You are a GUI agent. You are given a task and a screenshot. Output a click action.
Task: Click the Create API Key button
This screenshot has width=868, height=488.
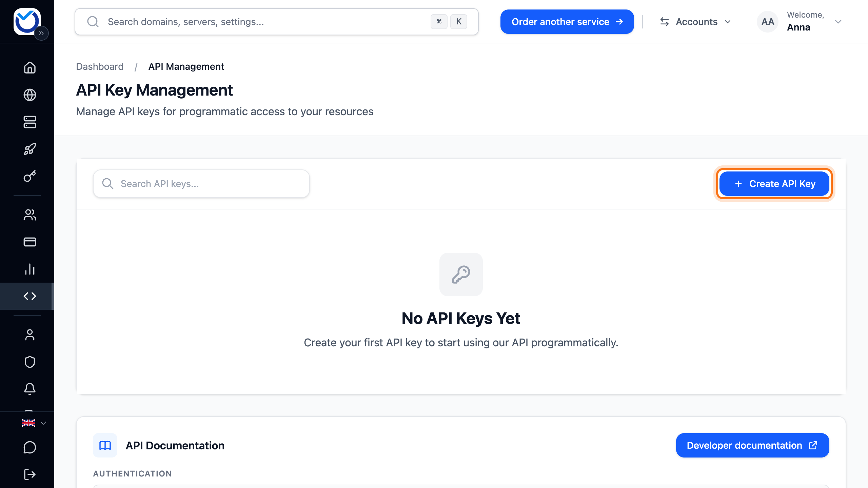coord(774,184)
